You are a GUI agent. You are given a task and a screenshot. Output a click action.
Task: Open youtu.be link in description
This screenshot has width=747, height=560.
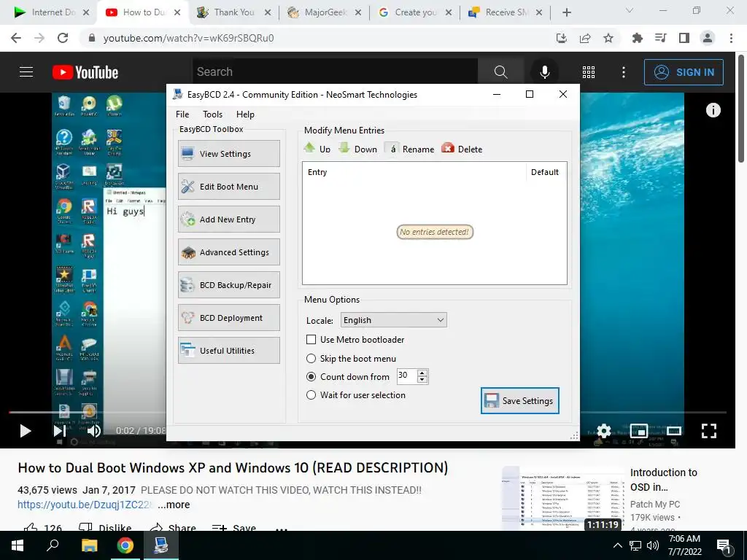(86, 505)
